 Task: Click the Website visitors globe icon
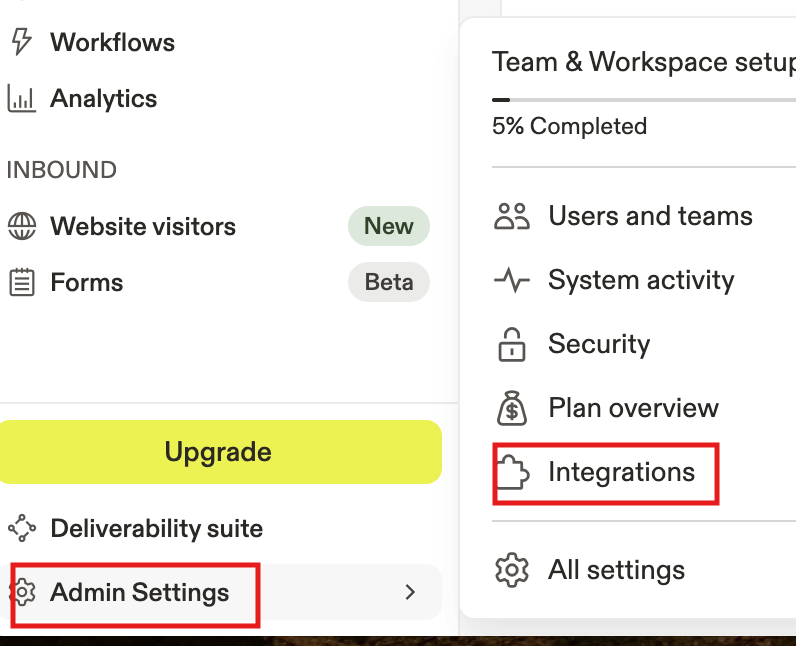click(21, 226)
